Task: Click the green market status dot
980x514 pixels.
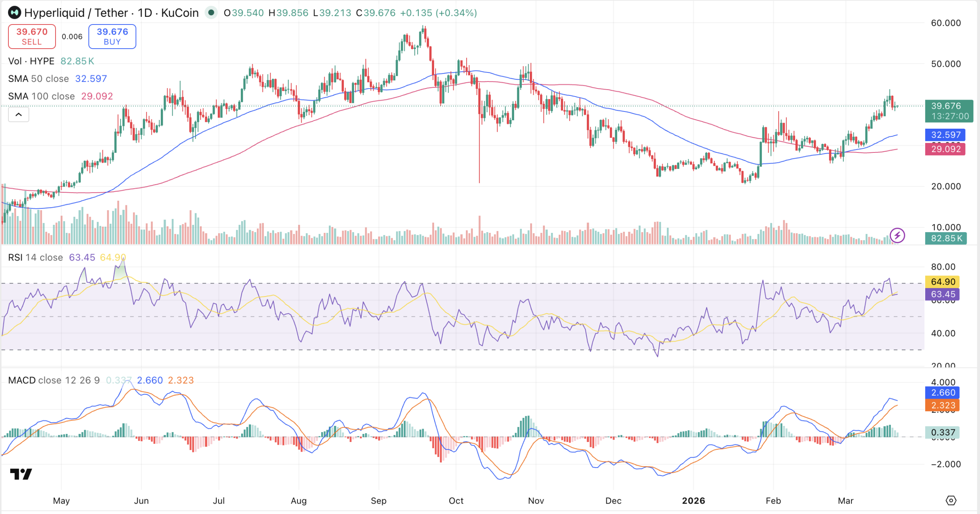Action: pos(212,12)
